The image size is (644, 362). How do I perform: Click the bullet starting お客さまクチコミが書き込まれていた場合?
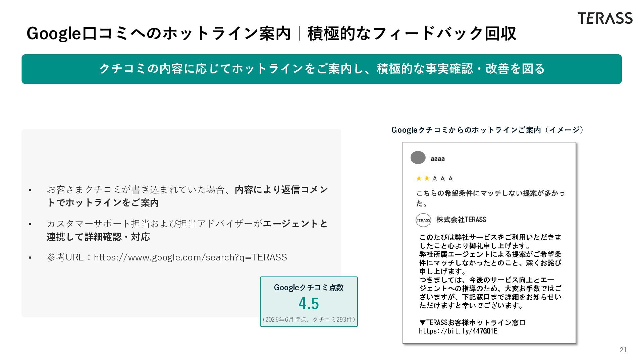pos(187,196)
